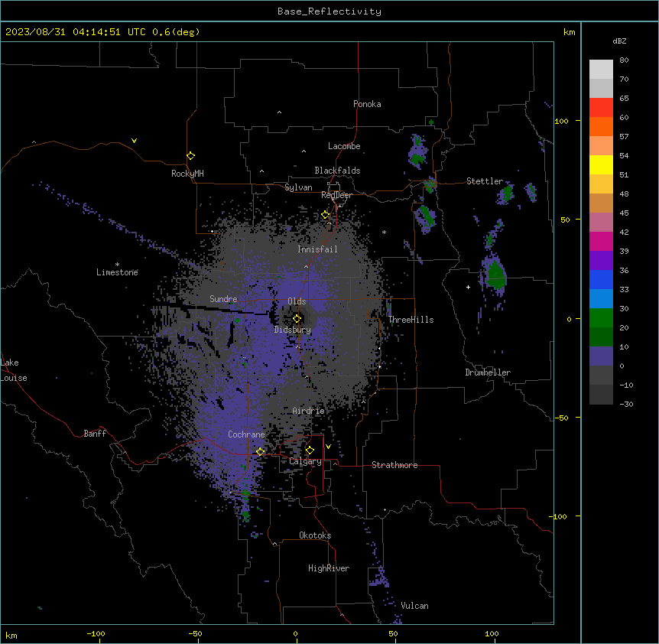Click the Vulcan label
The image size is (659, 644).
(414, 606)
